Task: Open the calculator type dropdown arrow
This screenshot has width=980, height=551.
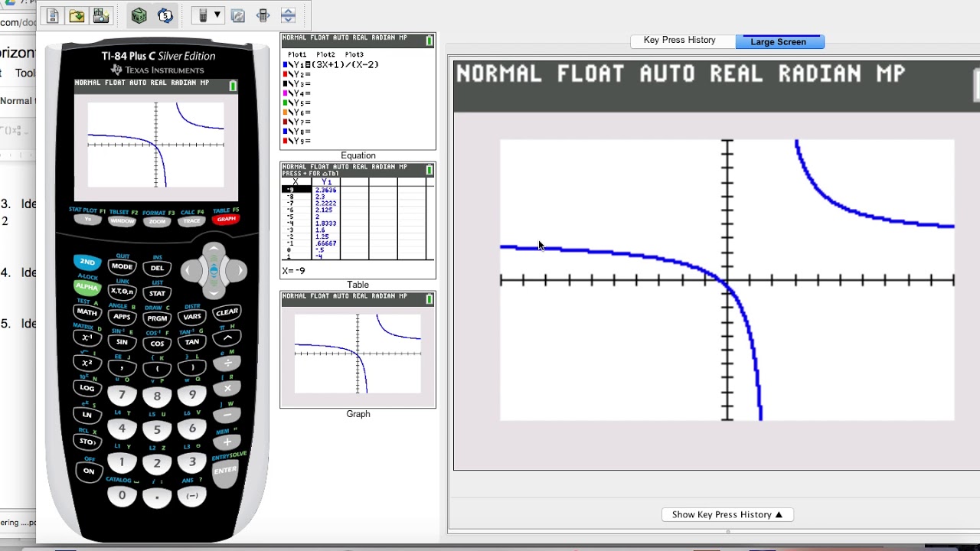Action: click(x=217, y=15)
